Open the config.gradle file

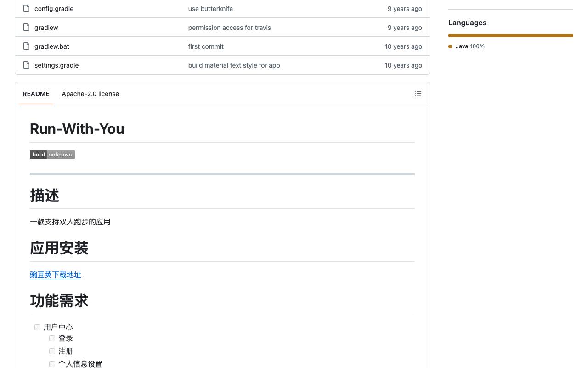pos(54,9)
